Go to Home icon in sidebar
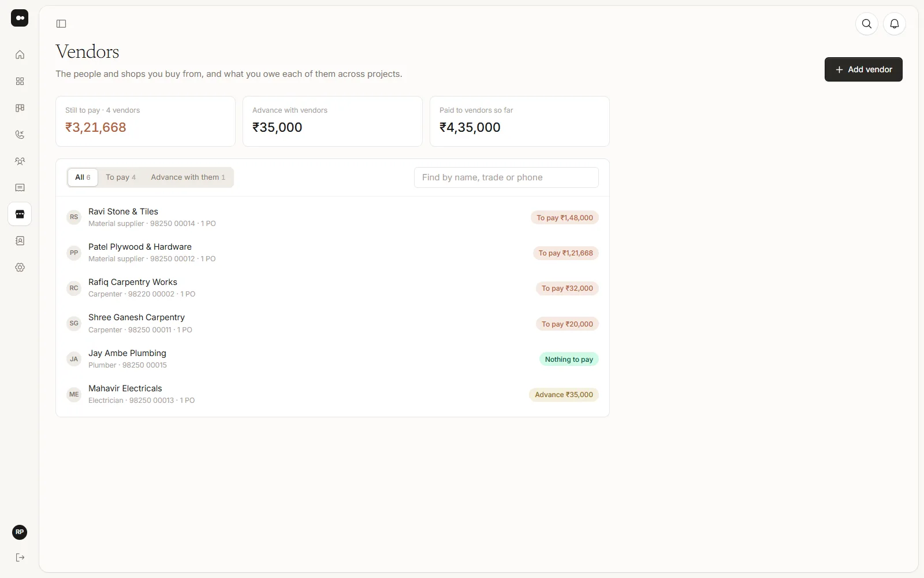The height and width of the screenshot is (578, 924). (x=20, y=55)
